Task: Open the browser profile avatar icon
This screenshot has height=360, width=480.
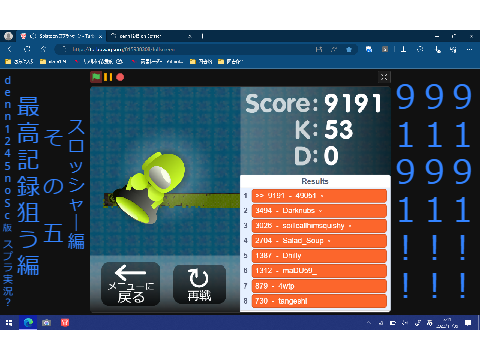Action: tap(8, 36)
